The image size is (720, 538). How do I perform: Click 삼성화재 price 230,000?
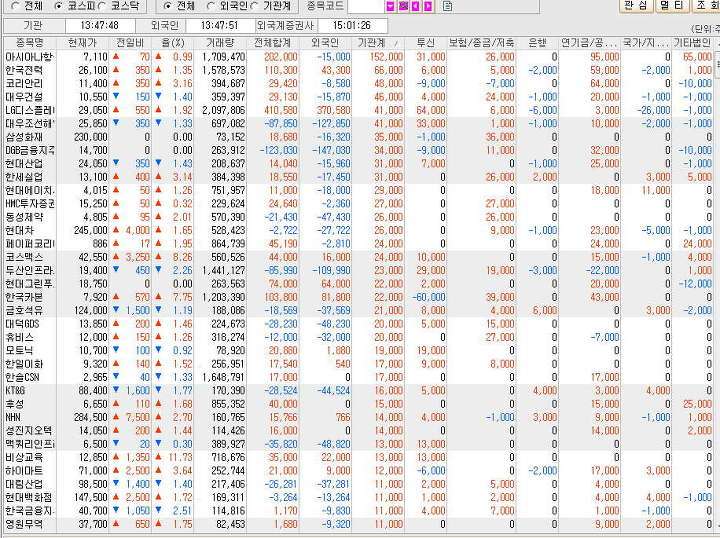[90, 137]
